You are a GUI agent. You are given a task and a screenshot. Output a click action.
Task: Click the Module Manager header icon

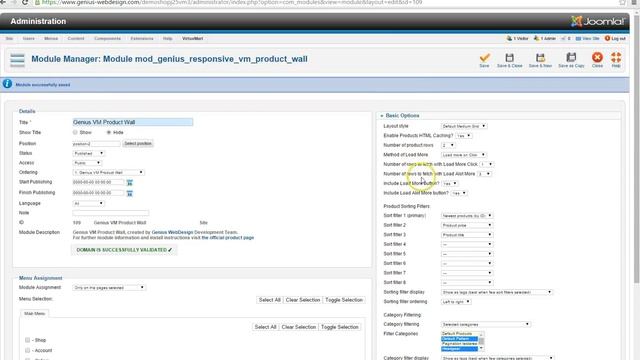coord(18,60)
